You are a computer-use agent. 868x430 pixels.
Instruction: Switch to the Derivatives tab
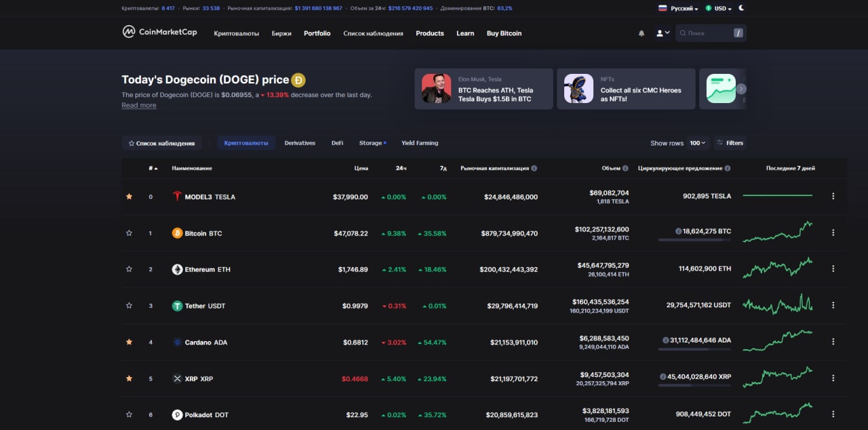[300, 143]
